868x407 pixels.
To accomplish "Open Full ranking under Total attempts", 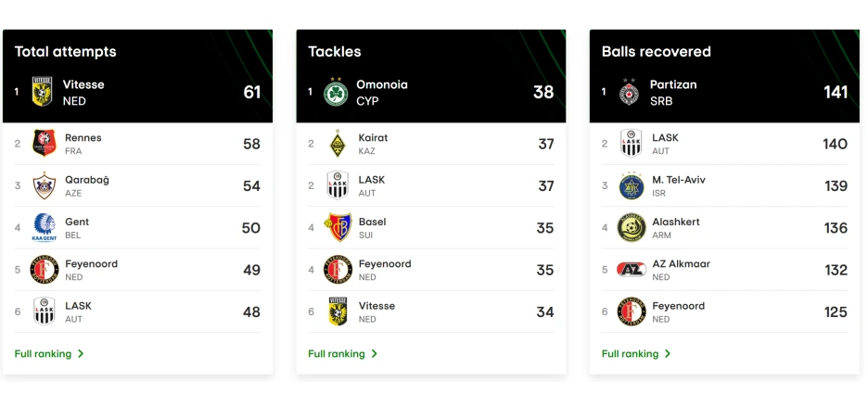I will click(44, 353).
